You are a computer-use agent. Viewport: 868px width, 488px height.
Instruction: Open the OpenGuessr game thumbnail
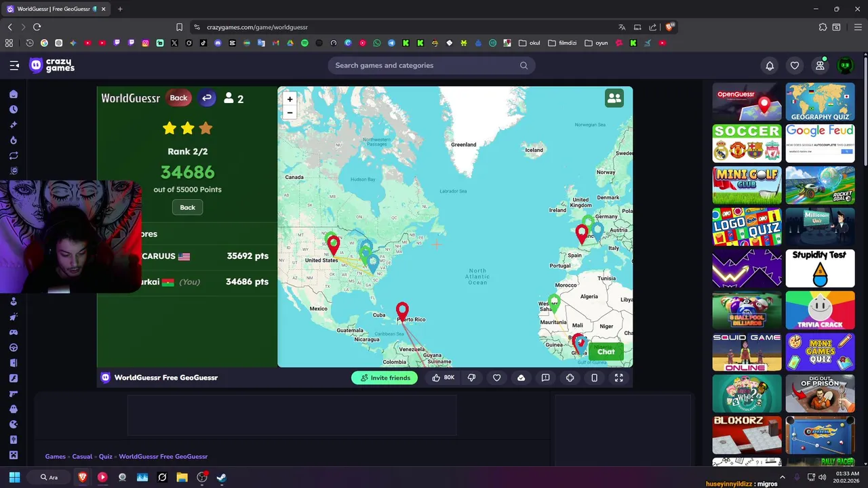point(747,102)
